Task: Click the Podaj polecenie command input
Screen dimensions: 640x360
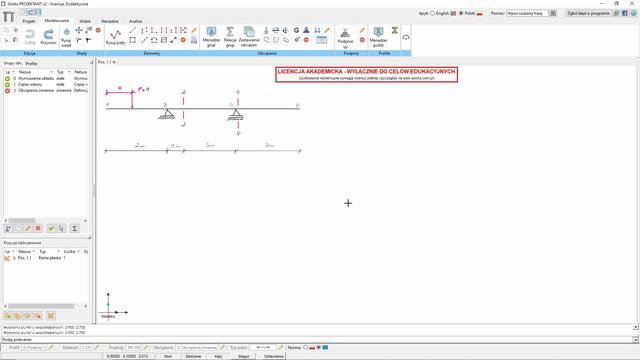Action: coord(317,340)
